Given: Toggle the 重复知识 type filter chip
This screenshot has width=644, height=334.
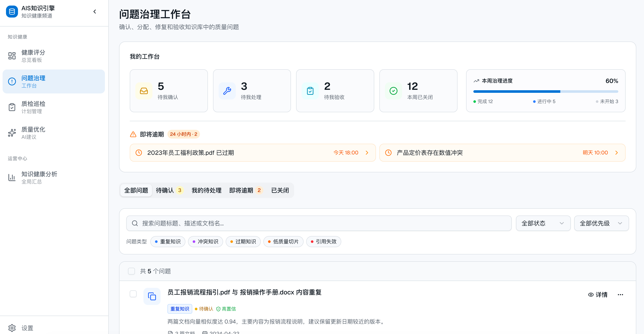Looking at the screenshot, I should point(168,242).
